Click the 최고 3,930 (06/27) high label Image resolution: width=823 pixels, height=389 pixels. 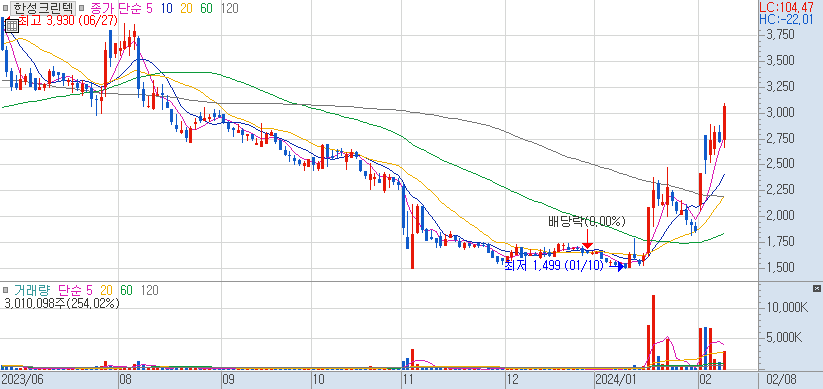click(x=68, y=21)
